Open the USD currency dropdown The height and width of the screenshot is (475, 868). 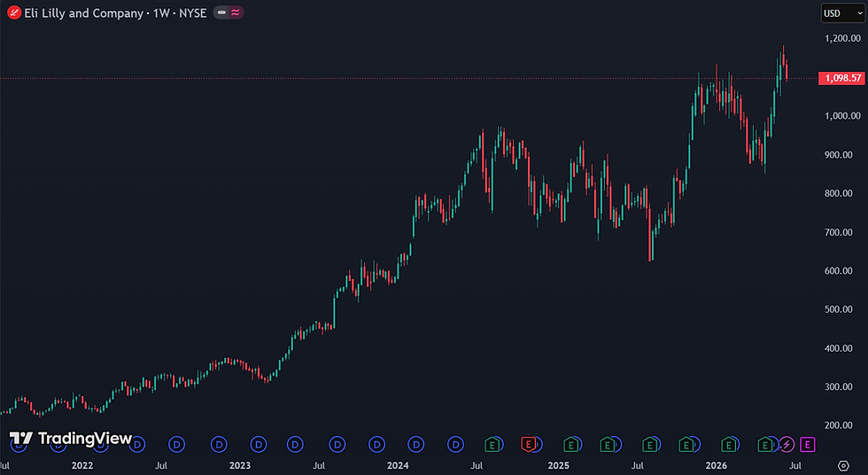(842, 13)
